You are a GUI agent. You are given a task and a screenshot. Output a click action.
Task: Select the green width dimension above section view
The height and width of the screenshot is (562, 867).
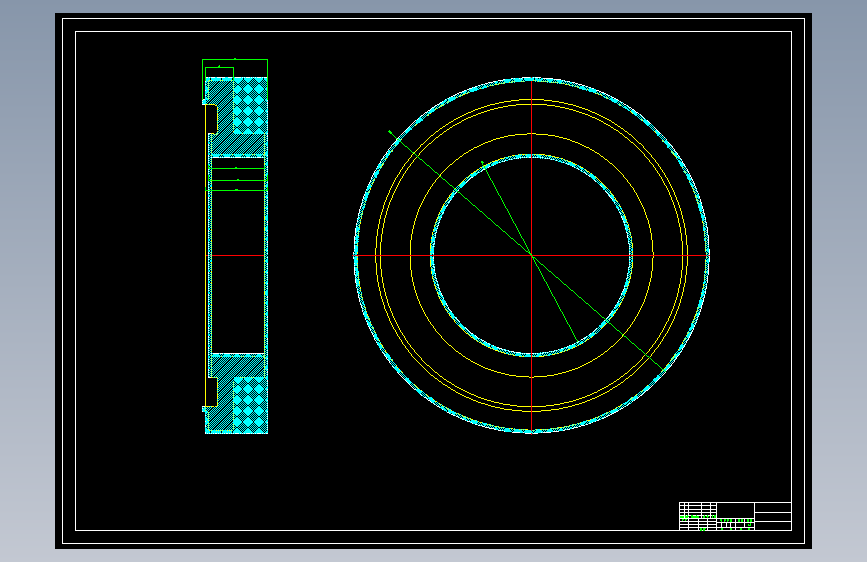click(x=235, y=60)
